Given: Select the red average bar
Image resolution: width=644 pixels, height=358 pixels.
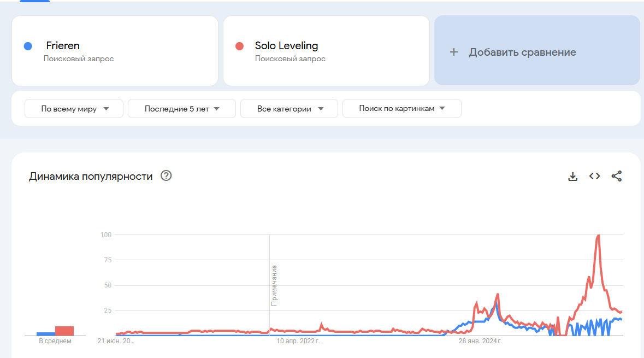Looking at the screenshot, I should (64, 331).
